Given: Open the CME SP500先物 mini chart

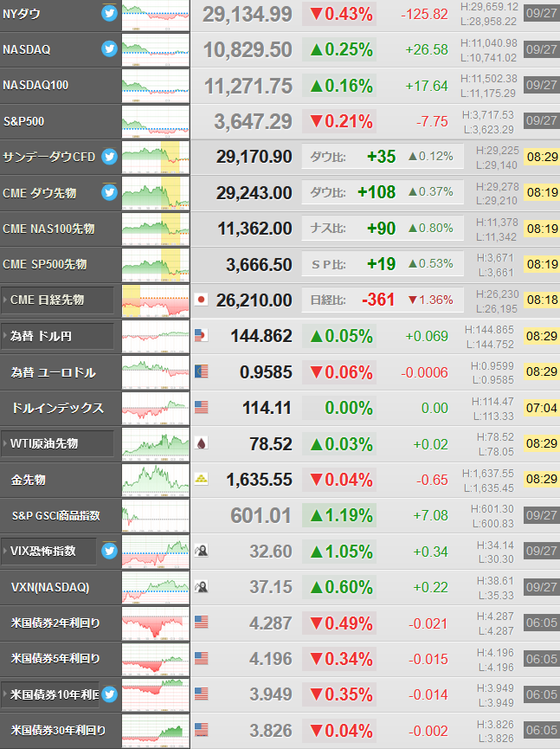Looking at the screenshot, I should 156,265.
